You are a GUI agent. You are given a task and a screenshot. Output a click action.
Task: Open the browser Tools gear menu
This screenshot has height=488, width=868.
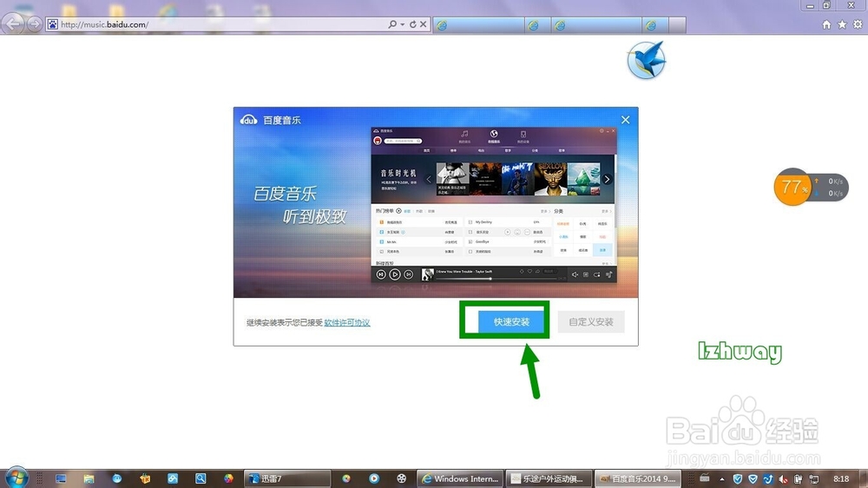858,24
